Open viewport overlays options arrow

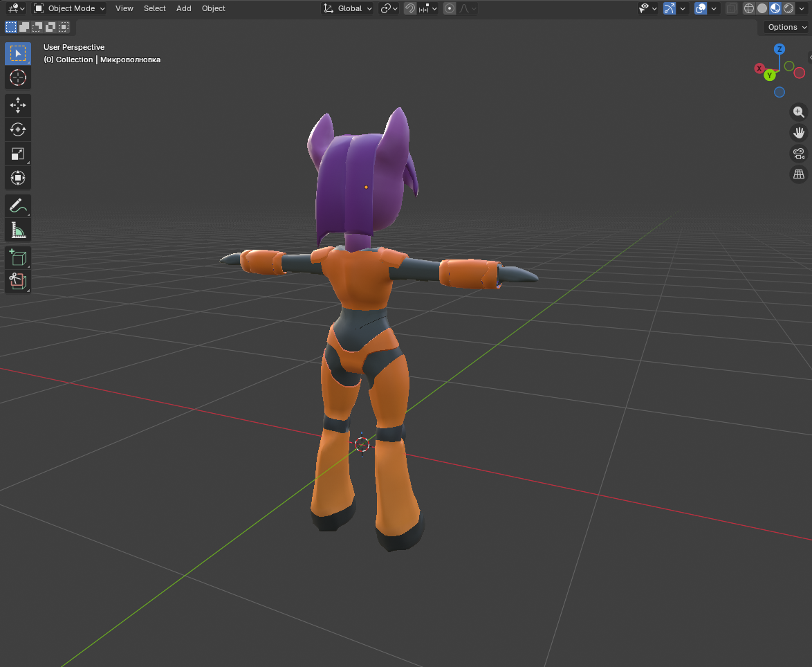point(714,8)
